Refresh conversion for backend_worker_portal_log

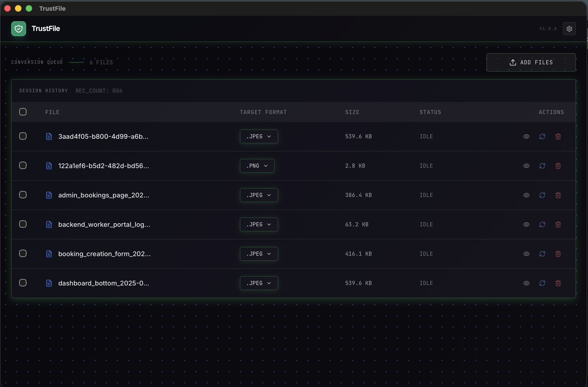coord(542,224)
